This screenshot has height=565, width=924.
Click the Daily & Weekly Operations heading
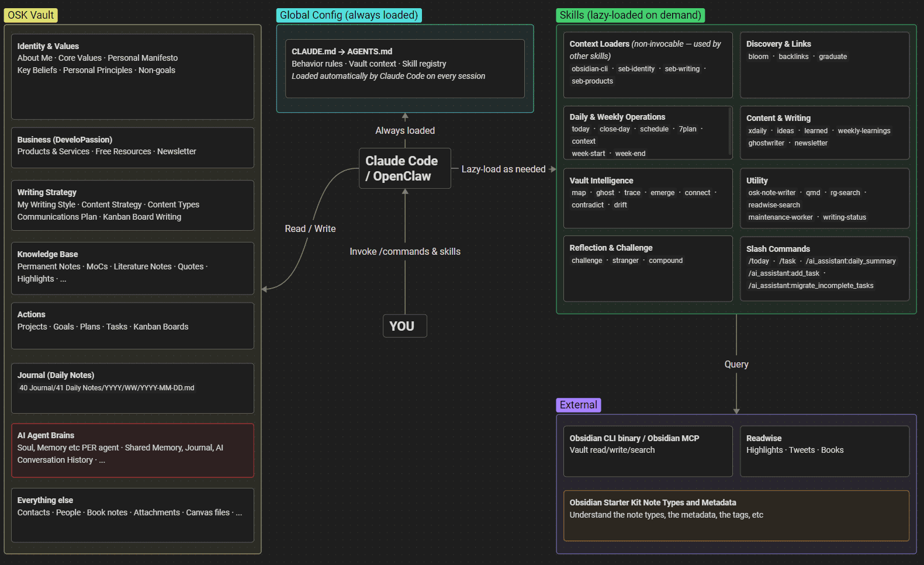pyautogui.click(x=617, y=117)
